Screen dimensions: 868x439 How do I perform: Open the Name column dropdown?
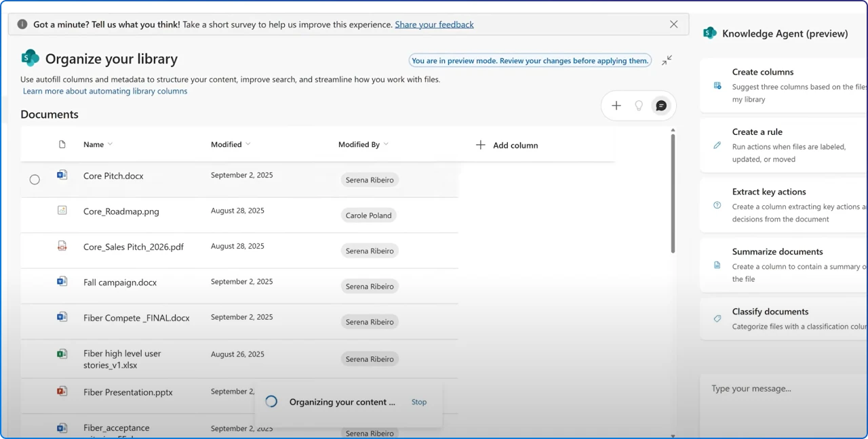pos(98,144)
